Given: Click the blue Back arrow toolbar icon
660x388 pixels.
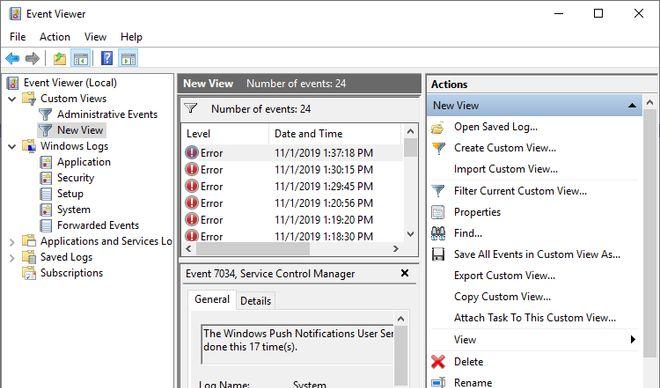Looking at the screenshot, I should [x=13, y=58].
